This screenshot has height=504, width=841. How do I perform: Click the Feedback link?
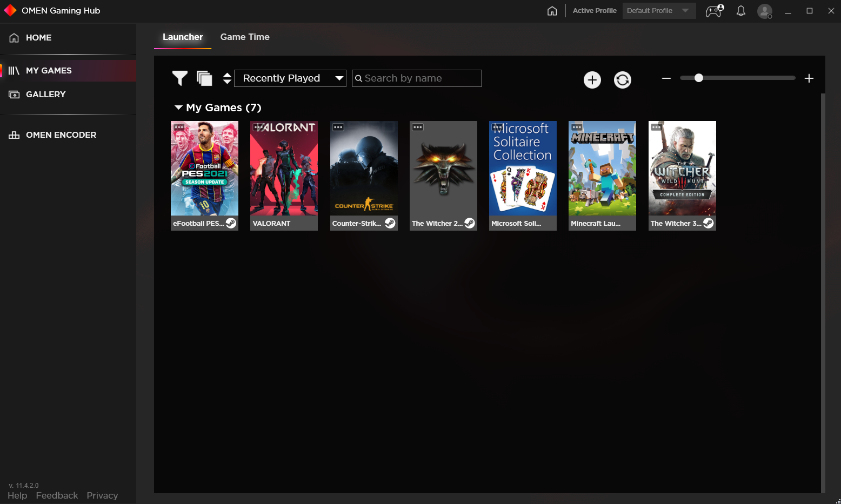click(x=57, y=495)
